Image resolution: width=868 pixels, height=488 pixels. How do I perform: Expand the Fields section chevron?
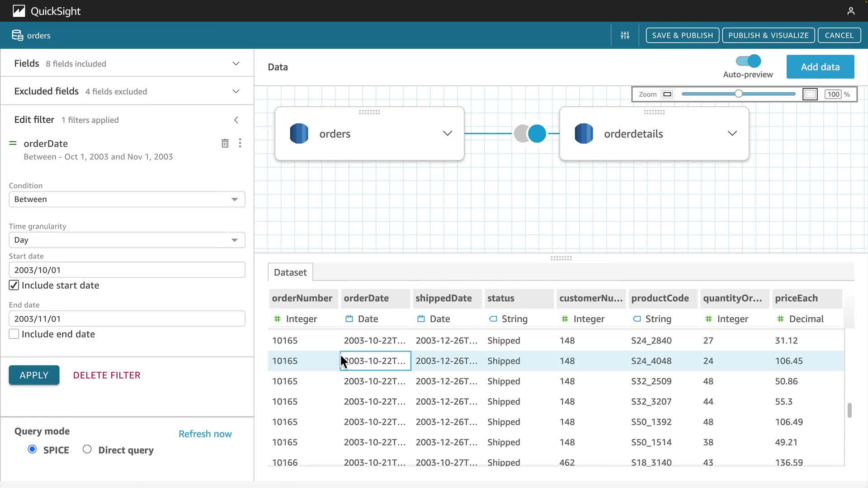[236, 64]
